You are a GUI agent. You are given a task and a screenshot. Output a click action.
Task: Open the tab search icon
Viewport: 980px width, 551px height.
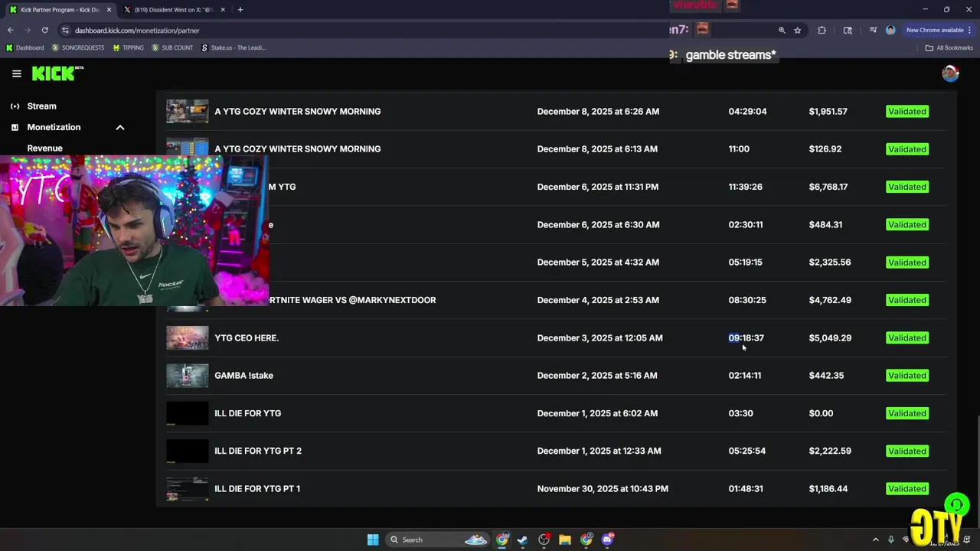coord(848,30)
